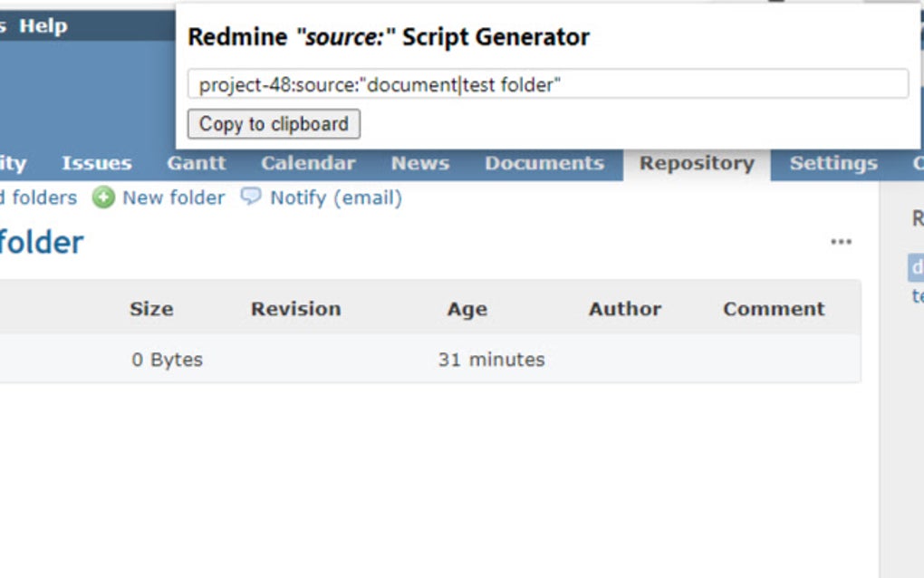The image size is (924, 578).
Task: Sort the repository by Revision
Action: point(295,309)
